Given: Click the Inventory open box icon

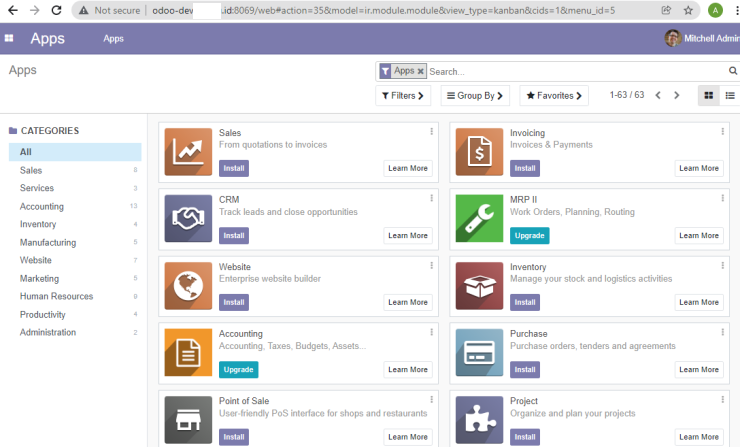Looking at the screenshot, I should 479,286.
